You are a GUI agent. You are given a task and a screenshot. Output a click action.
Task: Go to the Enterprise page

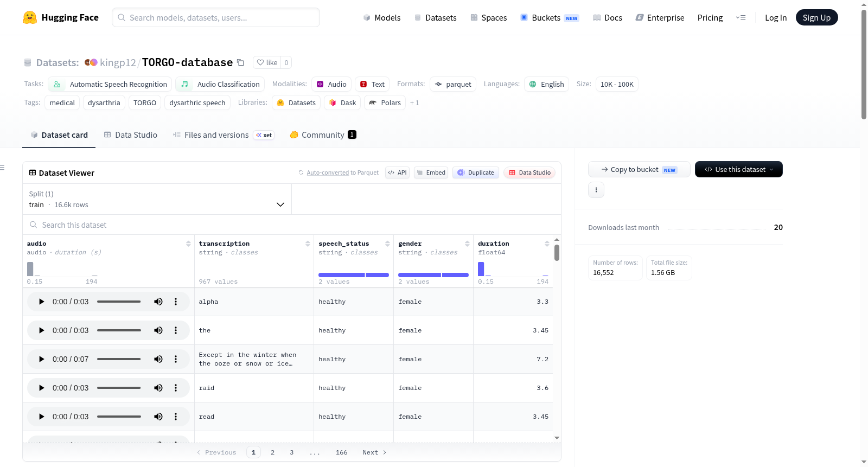660,18
